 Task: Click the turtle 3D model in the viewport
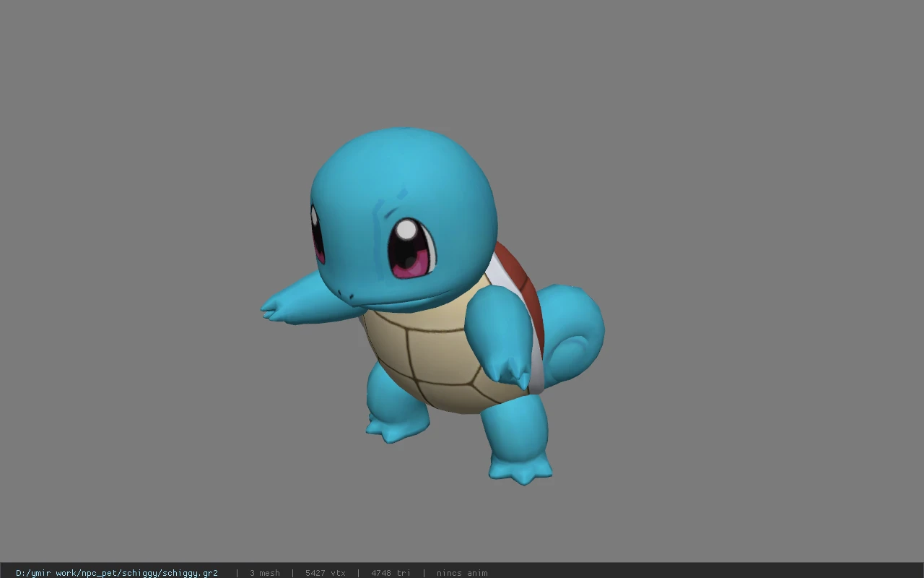pyautogui.click(x=432, y=306)
